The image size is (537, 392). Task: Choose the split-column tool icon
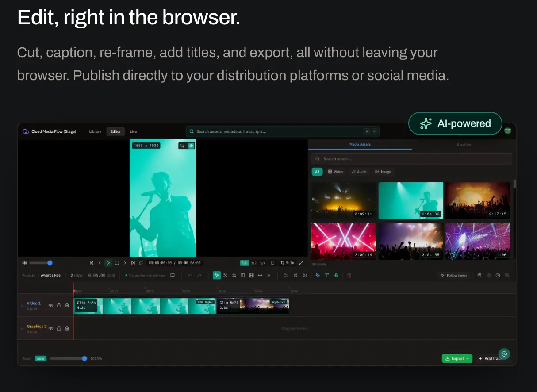[x=243, y=275]
